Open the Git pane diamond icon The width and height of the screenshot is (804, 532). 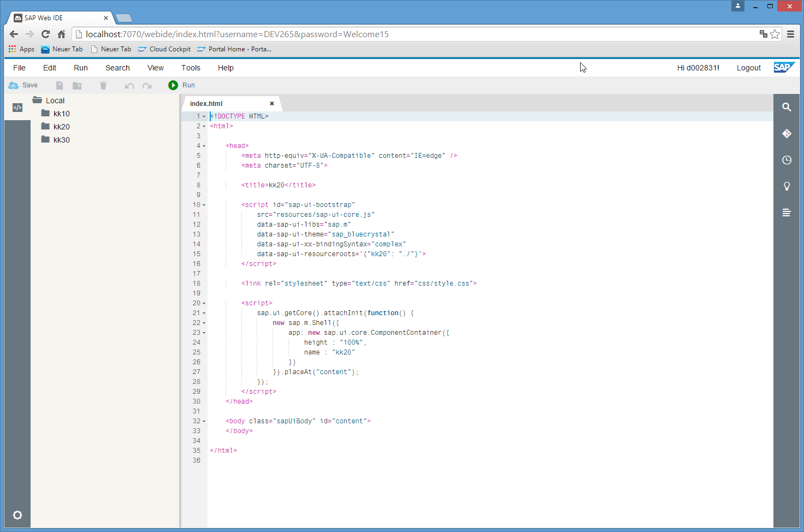tap(787, 133)
